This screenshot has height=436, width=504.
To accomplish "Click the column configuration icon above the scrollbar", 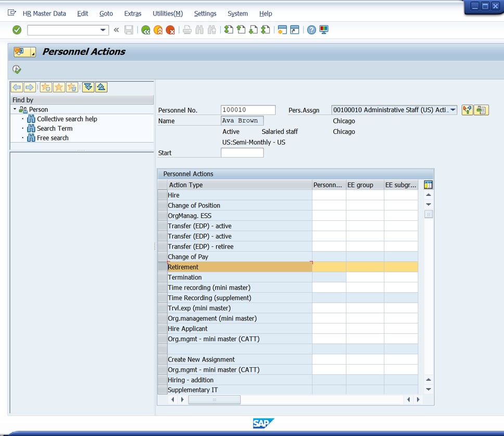I will click(x=427, y=184).
